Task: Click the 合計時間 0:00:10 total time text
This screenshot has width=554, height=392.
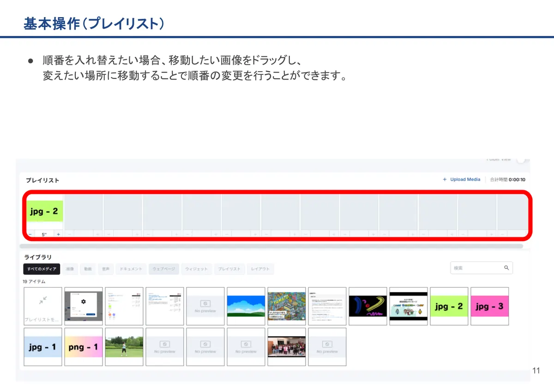Action: [507, 180]
